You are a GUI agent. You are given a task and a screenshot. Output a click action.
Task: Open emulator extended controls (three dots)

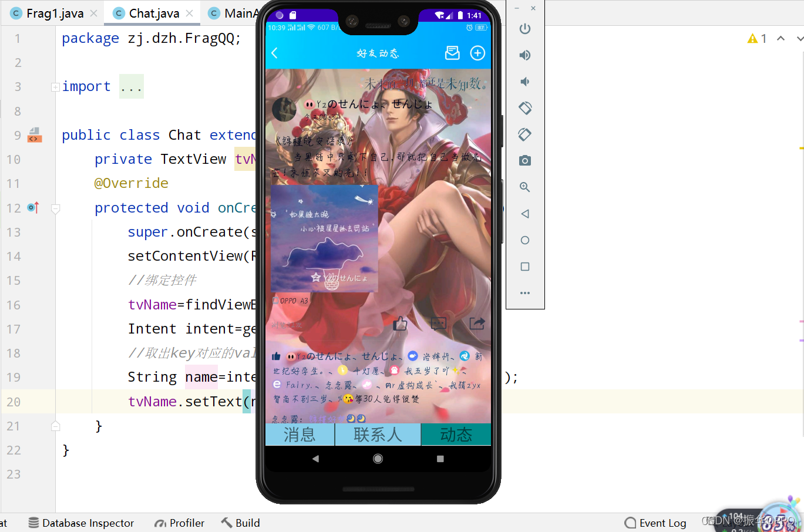[x=525, y=292]
